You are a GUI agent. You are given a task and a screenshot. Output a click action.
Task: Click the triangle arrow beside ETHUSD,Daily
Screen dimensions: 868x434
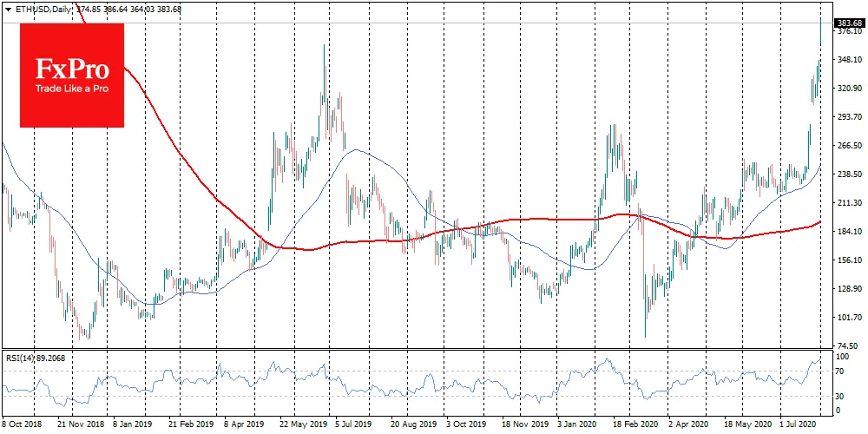8,9
